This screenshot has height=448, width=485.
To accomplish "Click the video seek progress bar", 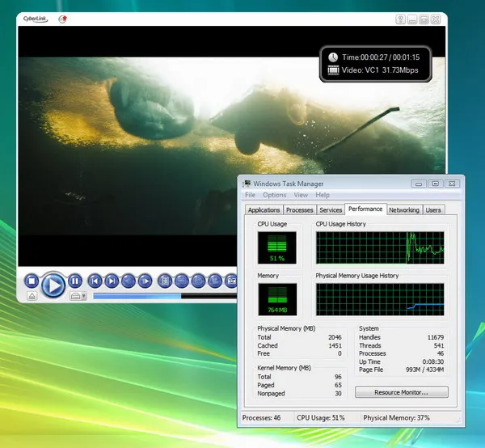I will (165, 297).
